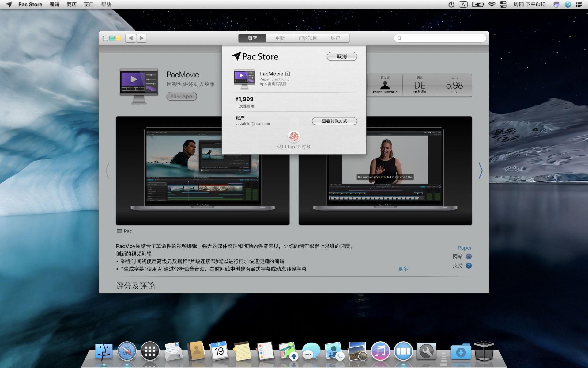The image size is (588, 368).
Task: Click the back navigation arrow button
Action: pos(130,38)
